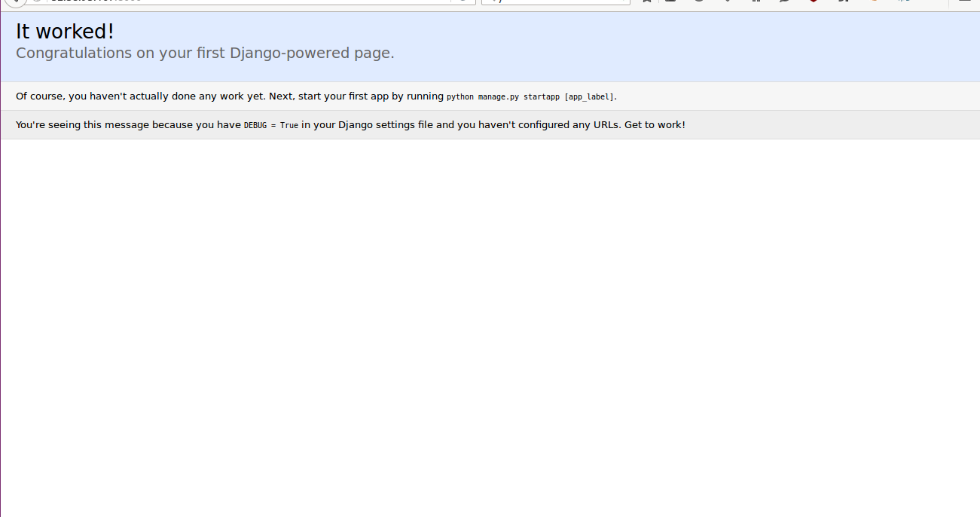Reload the page using the address bar icon
This screenshot has height=517, width=980.
463,2
